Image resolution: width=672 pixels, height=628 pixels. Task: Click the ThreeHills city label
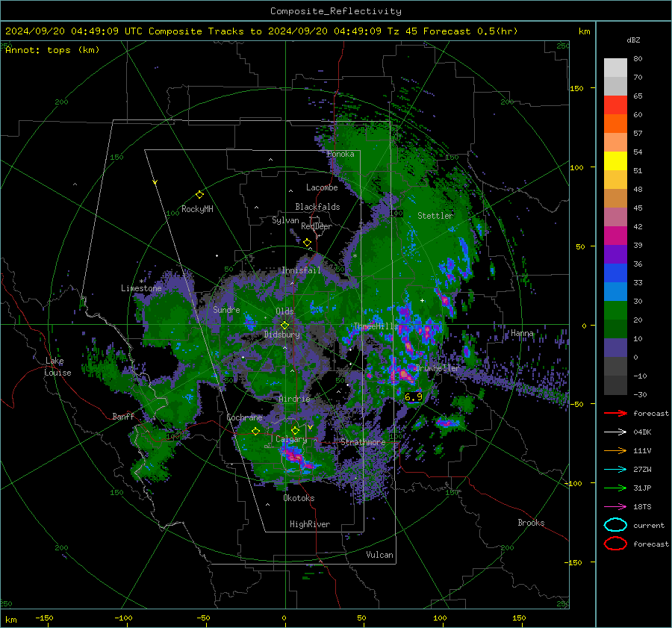376,326
